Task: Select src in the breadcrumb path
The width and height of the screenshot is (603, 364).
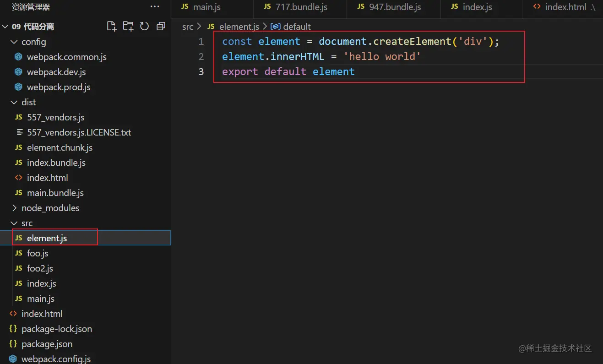Action: pyautogui.click(x=188, y=27)
